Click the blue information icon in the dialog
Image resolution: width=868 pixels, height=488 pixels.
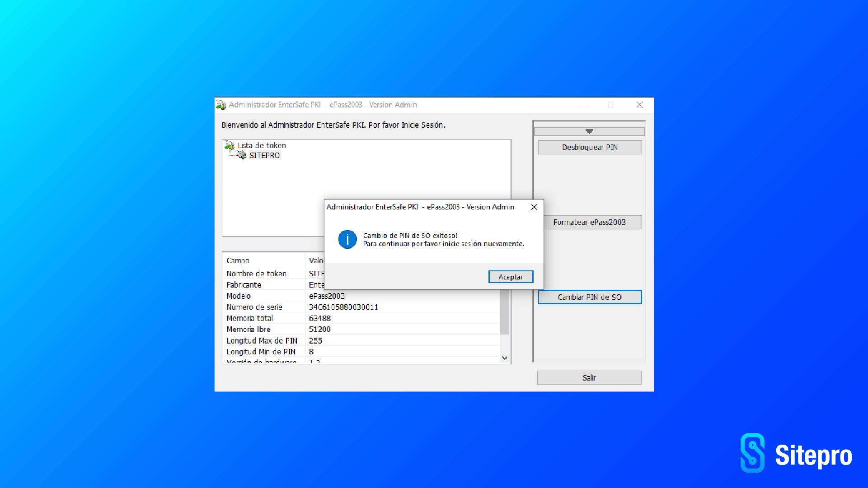coord(347,239)
